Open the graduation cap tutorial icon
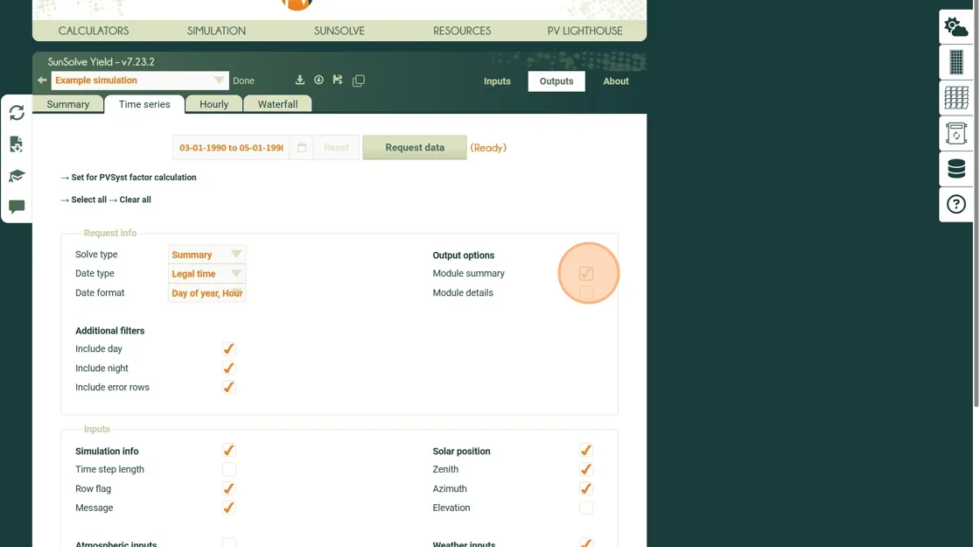This screenshot has width=980, height=547. click(x=17, y=176)
